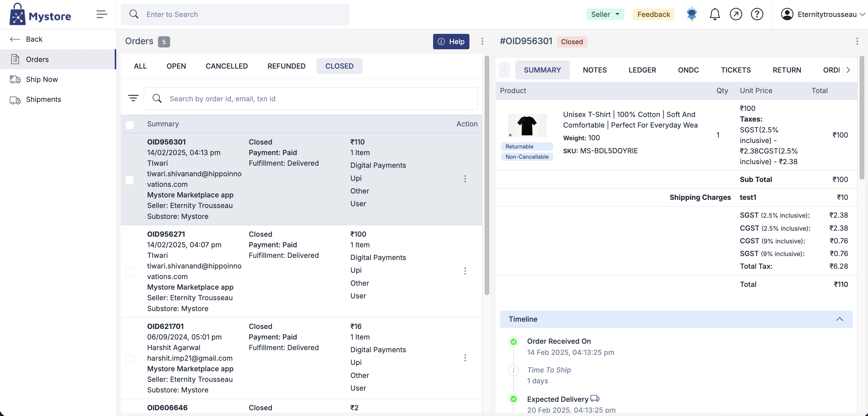The width and height of the screenshot is (868, 416).
Task: Click the notification bell icon
Action: pos(714,14)
